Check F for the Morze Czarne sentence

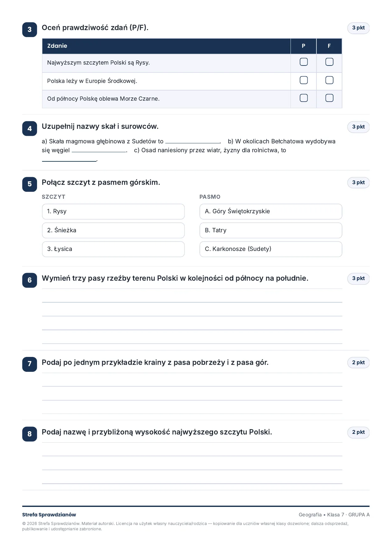pyautogui.click(x=329, y=98)
